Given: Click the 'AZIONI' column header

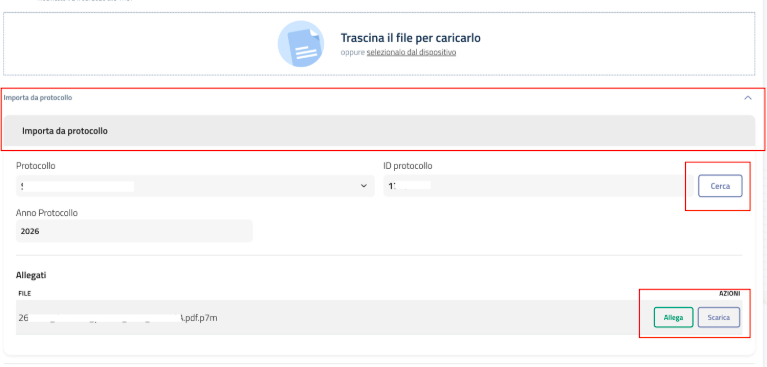Looking at the screenshot, I should (x=729, y=294).
